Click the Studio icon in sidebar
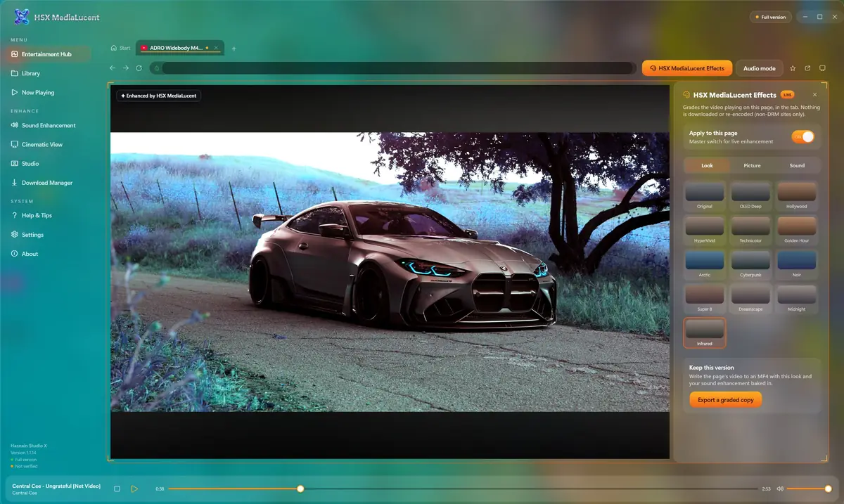This screenshot has width=844, height=504. (15, 163)
